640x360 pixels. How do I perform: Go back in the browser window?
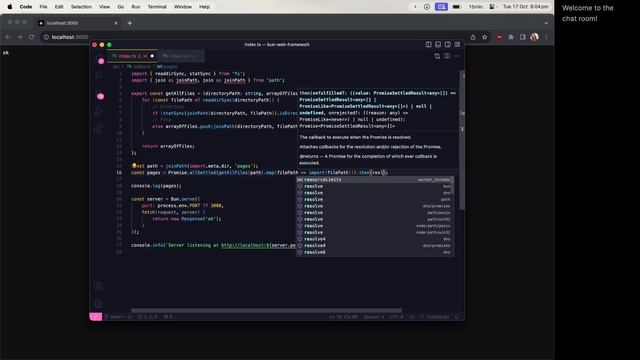coord(8,37)
